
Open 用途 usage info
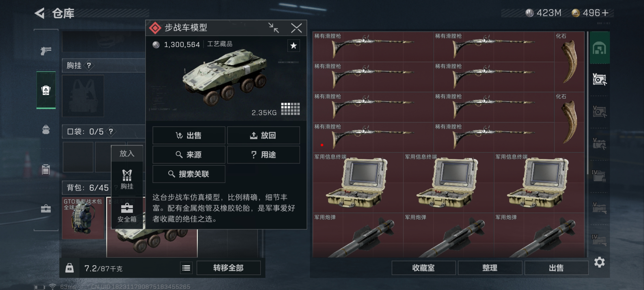tap(263, 155)
